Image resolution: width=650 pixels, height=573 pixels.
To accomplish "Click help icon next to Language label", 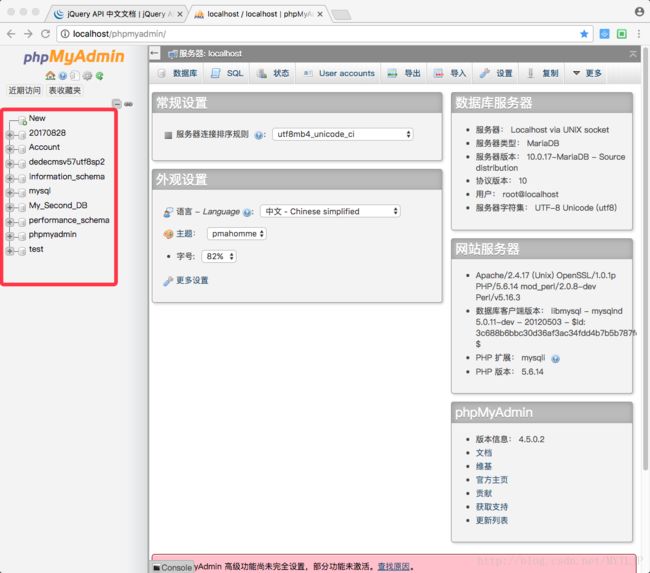I will point(247,212).
